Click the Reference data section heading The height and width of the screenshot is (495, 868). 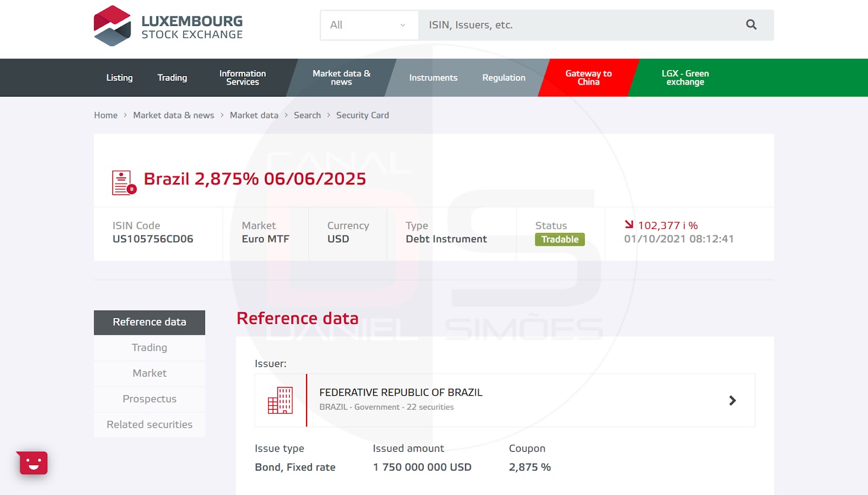298,318
